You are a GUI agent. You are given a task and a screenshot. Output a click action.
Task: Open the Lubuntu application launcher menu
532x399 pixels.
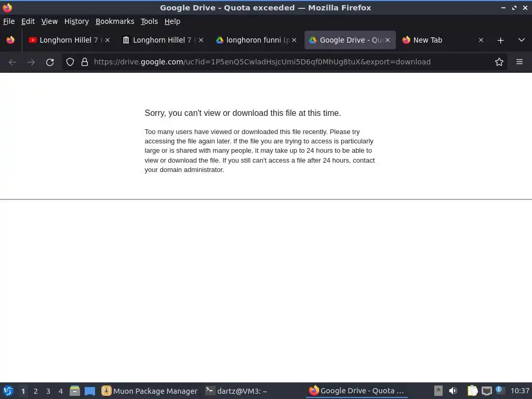(x=8, y=391)
